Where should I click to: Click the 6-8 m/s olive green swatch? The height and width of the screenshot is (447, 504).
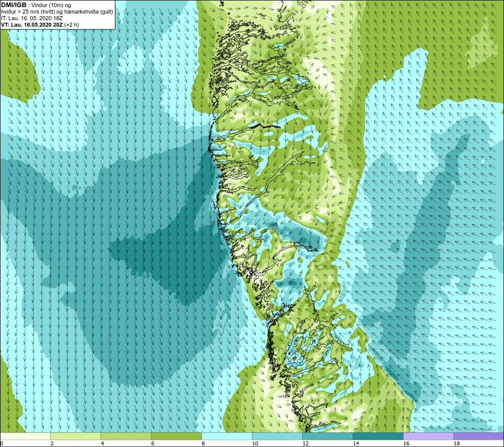(x=176, y=436)
